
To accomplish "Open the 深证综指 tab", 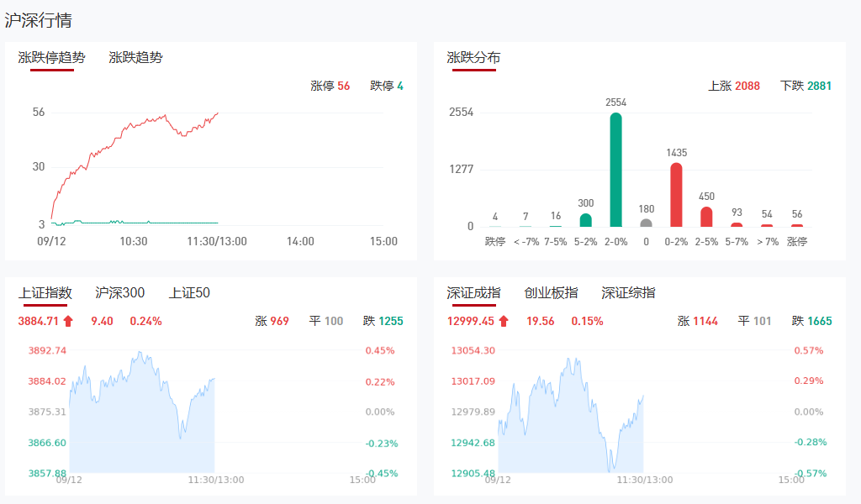I will coord(628,293).
